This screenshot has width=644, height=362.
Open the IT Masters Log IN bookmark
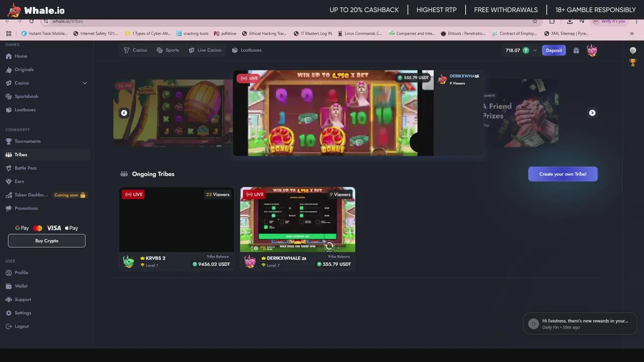(312, 34)
